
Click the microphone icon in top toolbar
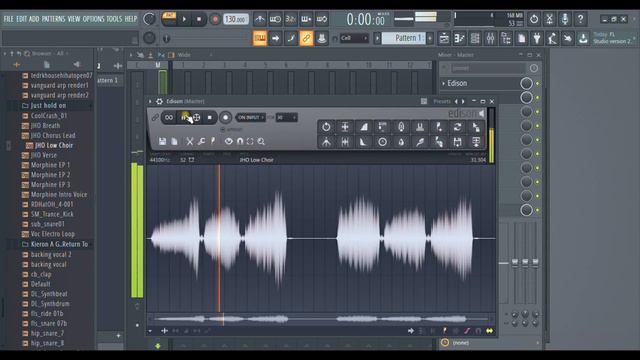click(565, 19)
